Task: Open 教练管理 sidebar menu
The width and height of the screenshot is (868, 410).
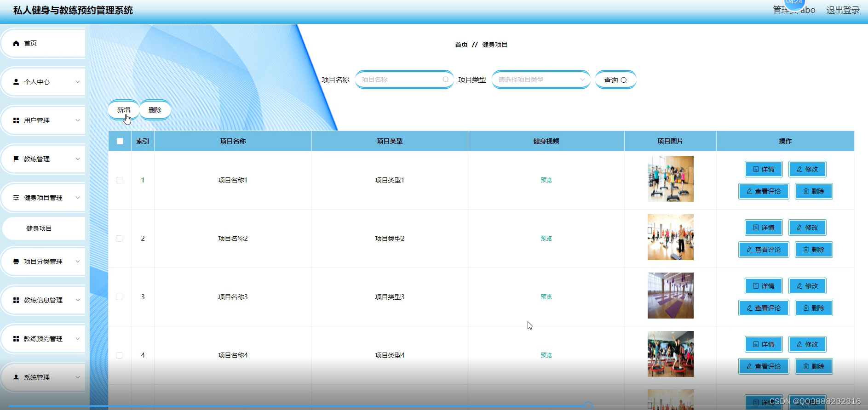Action: coord(43,159)
